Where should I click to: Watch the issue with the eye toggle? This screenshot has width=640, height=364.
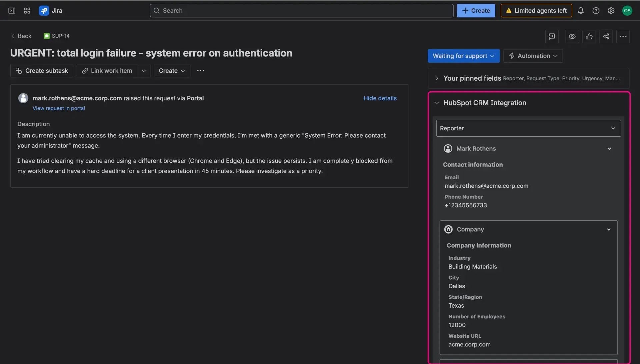click(572, 36)
